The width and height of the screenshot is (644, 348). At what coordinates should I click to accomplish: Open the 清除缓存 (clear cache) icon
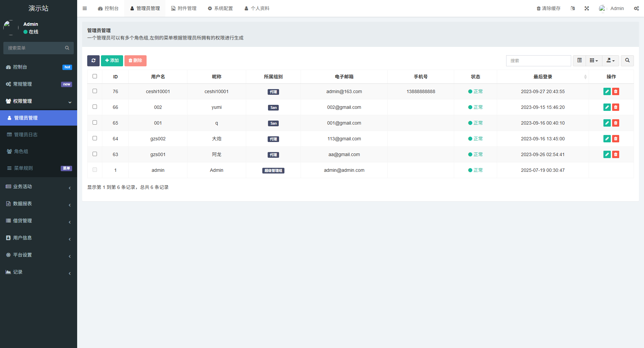point(548,8)
